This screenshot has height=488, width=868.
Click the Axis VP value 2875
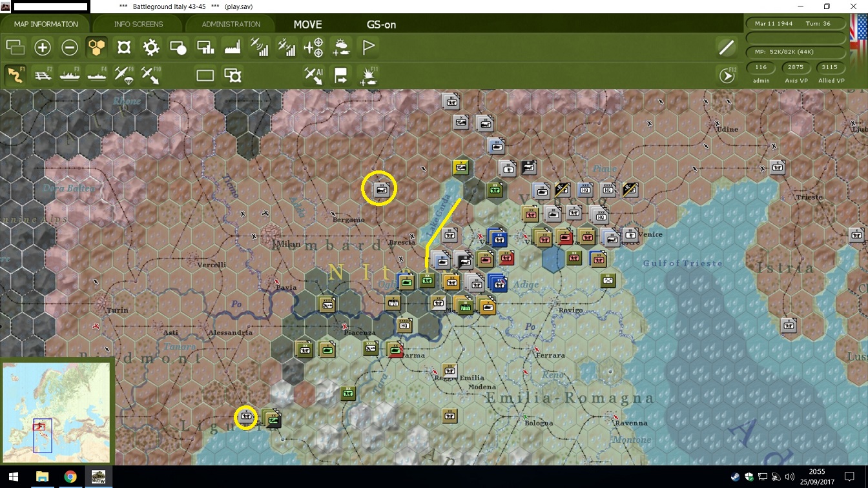coord(796,67)
